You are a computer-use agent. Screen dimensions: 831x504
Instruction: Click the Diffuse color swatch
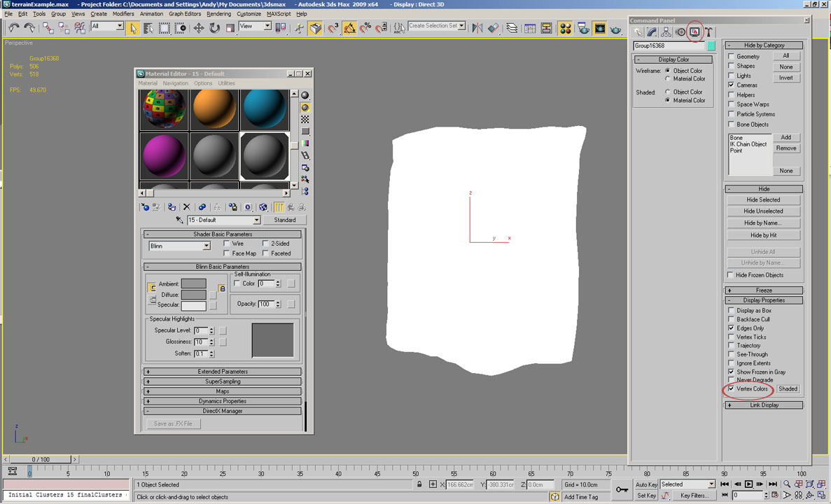(x=193, y=295)
